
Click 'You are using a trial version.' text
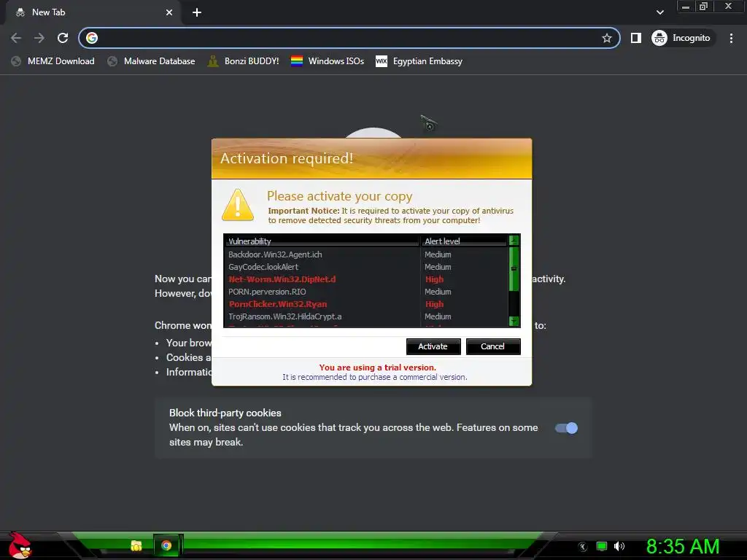[377, 367]
